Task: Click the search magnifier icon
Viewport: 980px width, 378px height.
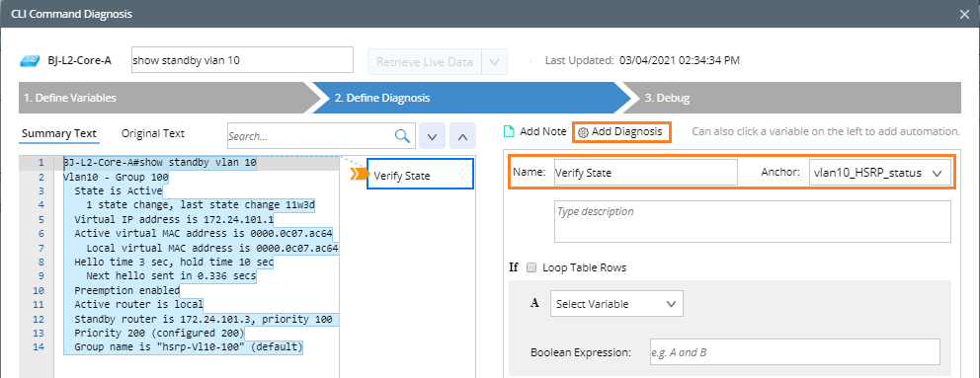Action: pyautogui.click(x=403, y=135)
